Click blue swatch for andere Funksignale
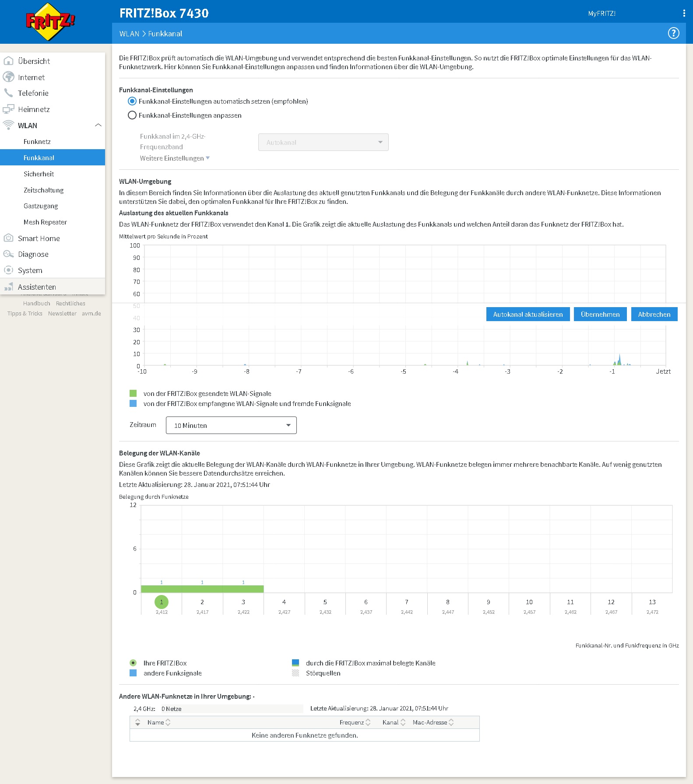The height and width of the screenshot is (784, 693). coord(133,673)
